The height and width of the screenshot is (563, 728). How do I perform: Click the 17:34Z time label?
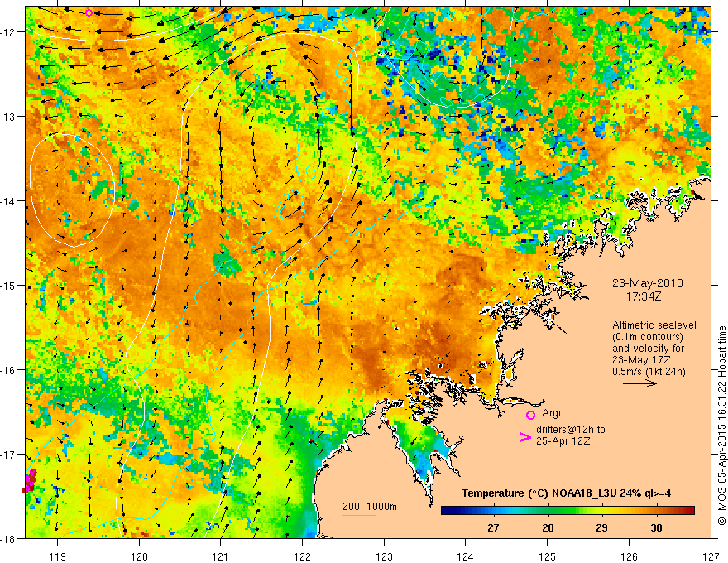(644, 296)
